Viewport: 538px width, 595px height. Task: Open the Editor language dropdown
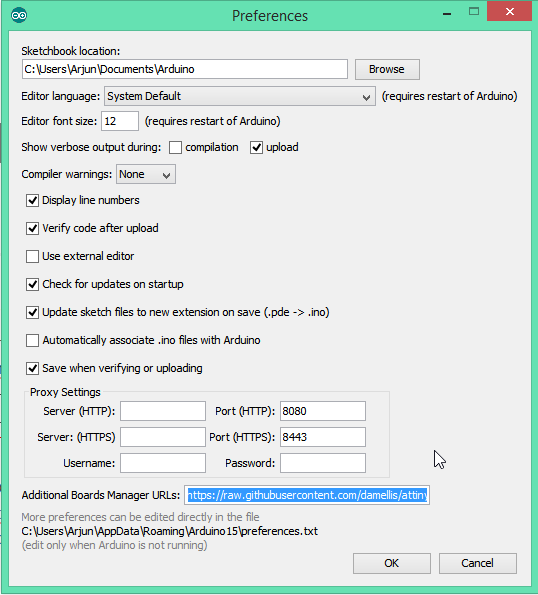(x=240, y=96)
